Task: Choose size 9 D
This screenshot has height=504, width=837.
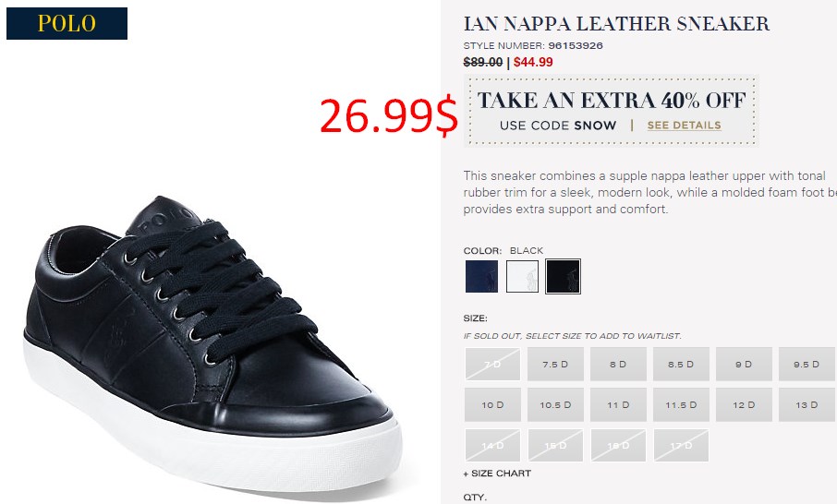Action: [744, 365]
